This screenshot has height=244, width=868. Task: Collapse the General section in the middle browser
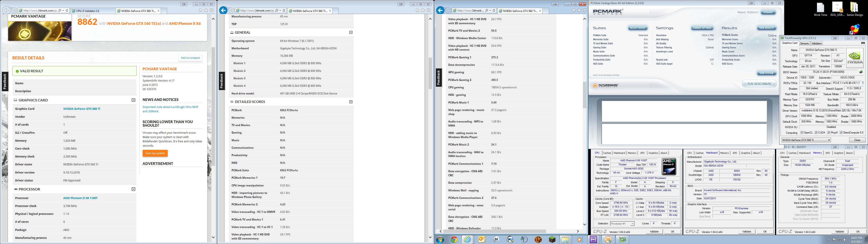(x=351, y=32)
